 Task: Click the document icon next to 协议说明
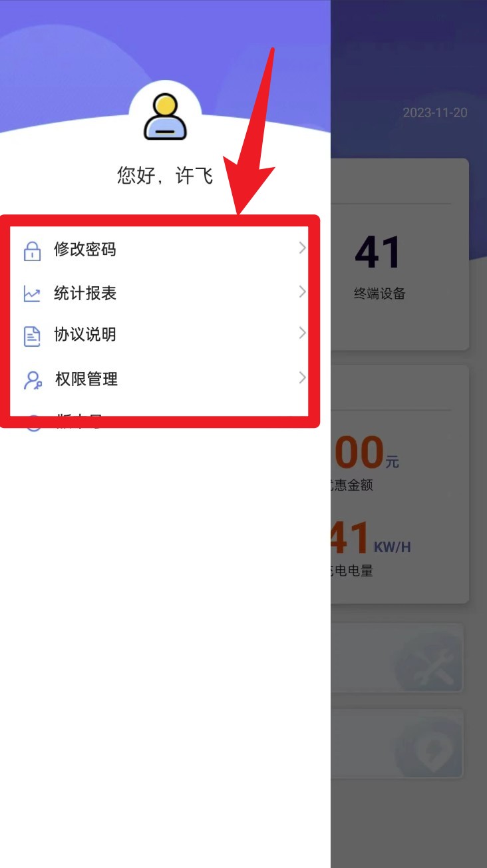32,335
